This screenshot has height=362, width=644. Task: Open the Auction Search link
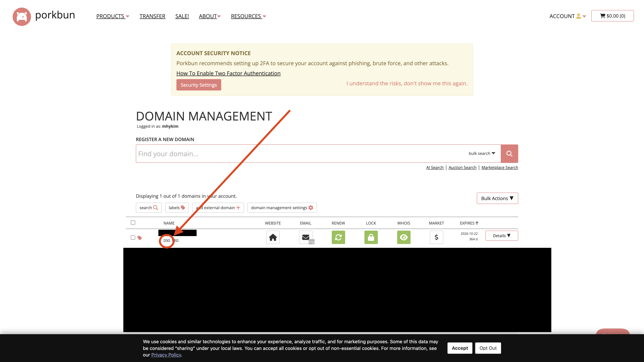463,167
